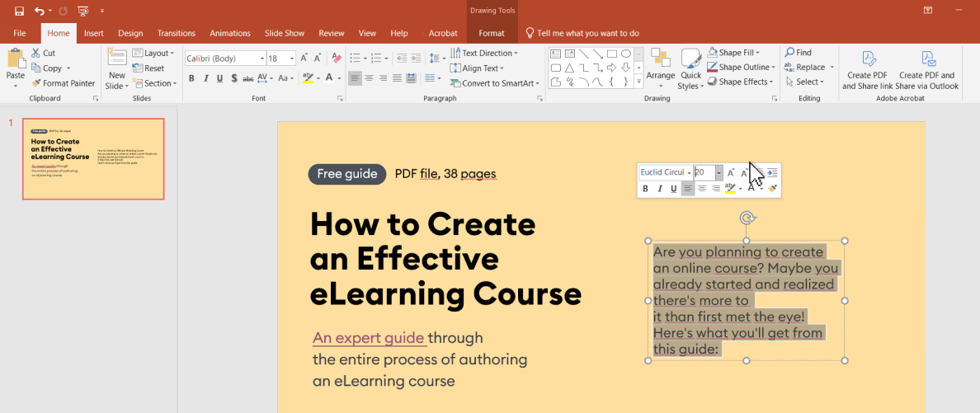The width and height of the screenshot is (980, 413).
Task: Open the Layout dropdown
Action: click(x=153, y=53)
